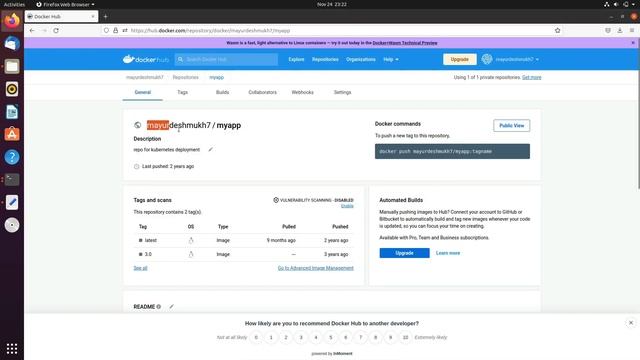Open Organizations in the top navbar
The width and height of the screenshot is (640, 360).
pos(361,60)
